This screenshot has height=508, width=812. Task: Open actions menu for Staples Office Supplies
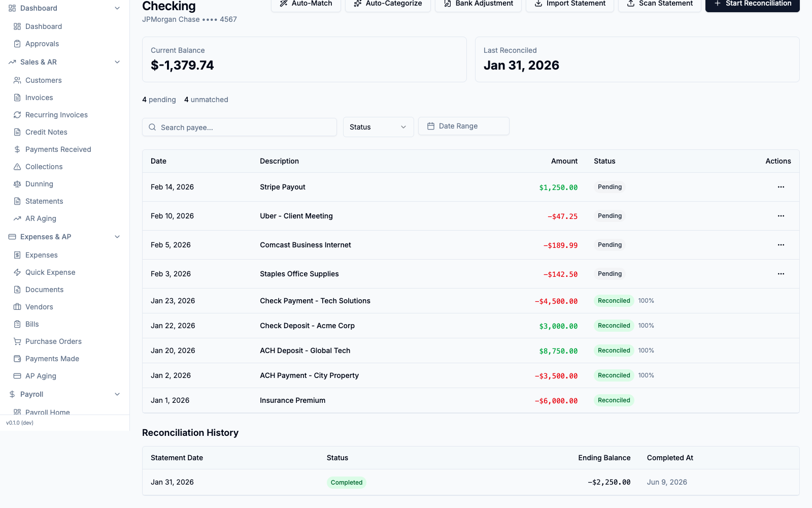pyautogui.click(x=781, y=274)
